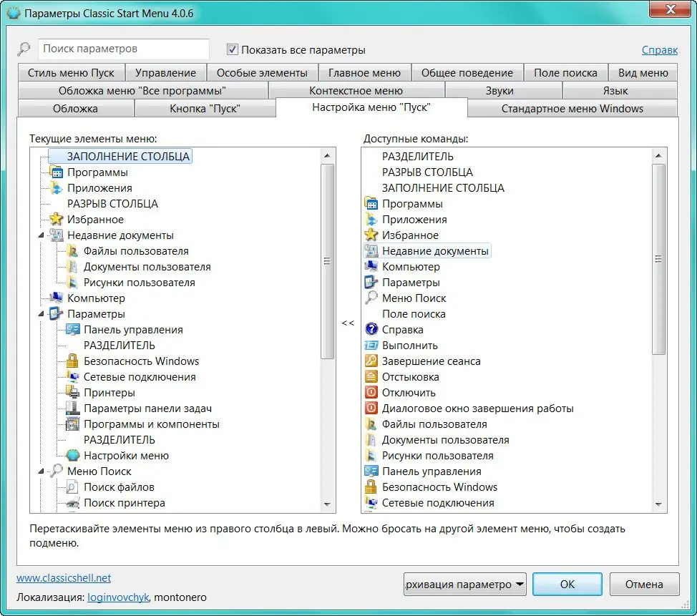Switch to the Управление tab

point(165,72)
